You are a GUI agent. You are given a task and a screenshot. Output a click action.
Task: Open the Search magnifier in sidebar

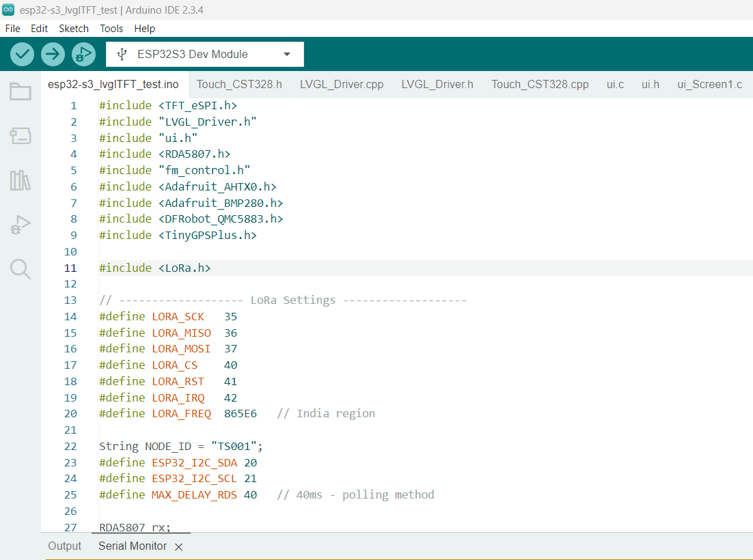(20, 269)
